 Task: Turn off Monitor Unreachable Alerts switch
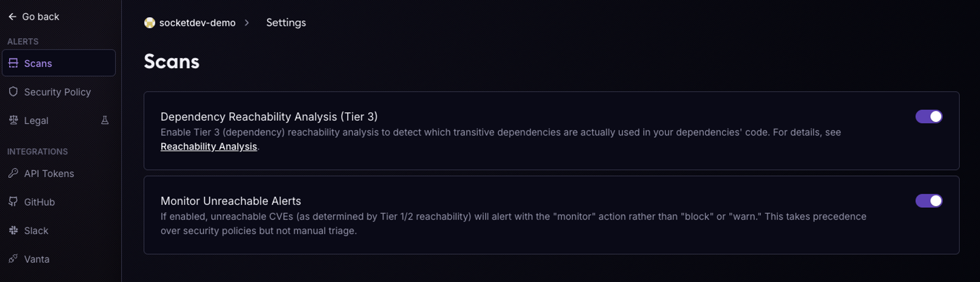(929, 200)
